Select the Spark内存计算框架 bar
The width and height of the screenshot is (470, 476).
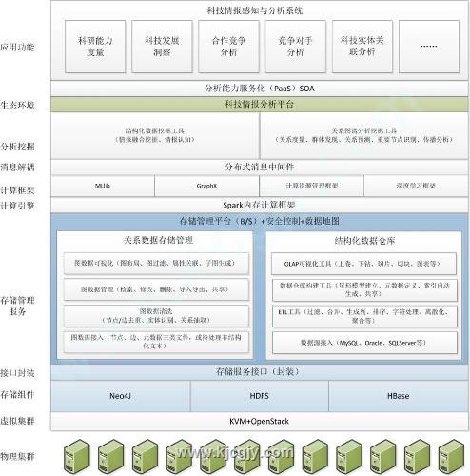pyautogui.click(x=260, y=205)
